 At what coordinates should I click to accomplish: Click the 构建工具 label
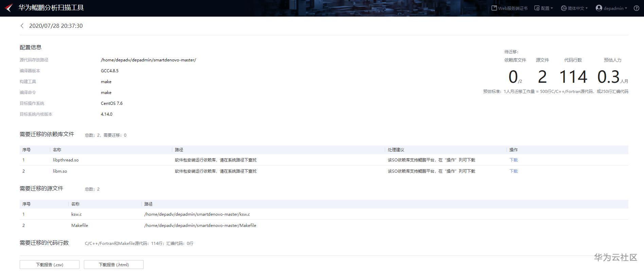tap(28, 82)
